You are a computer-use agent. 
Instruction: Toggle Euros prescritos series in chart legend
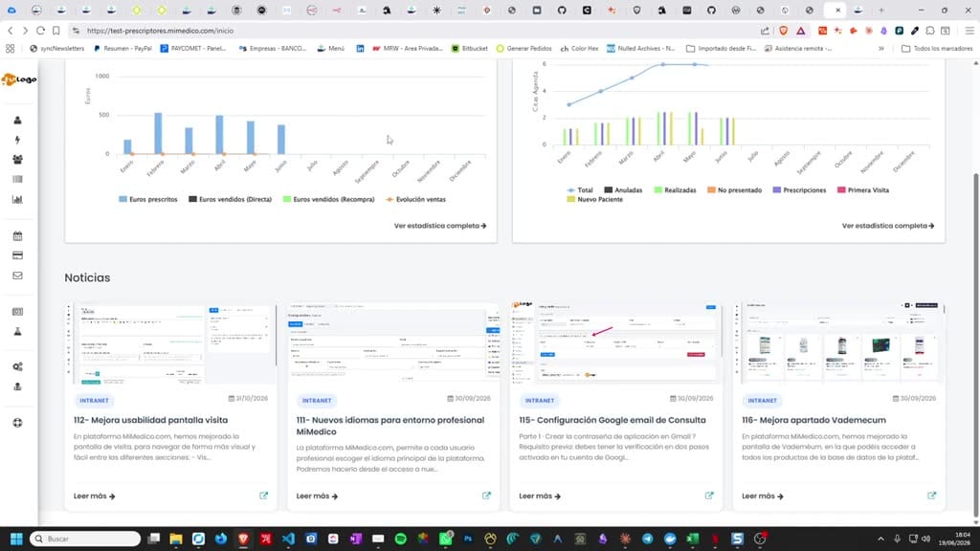tap(148, 199)
